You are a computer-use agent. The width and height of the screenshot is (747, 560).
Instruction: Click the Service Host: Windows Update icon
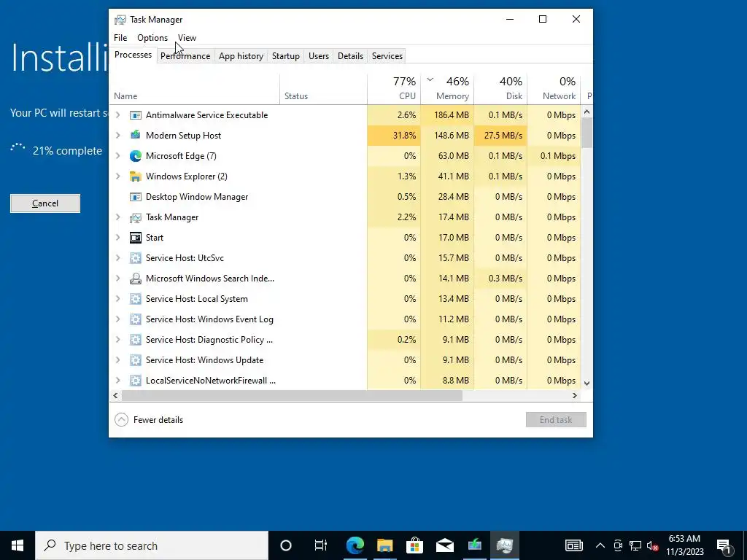pos(135,360)
